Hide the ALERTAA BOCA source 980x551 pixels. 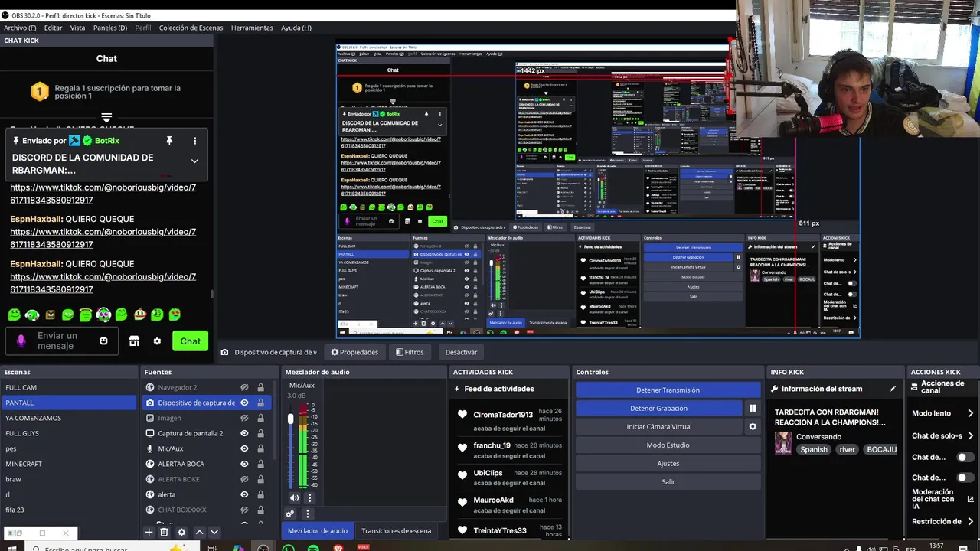click(x=244, y=464)
